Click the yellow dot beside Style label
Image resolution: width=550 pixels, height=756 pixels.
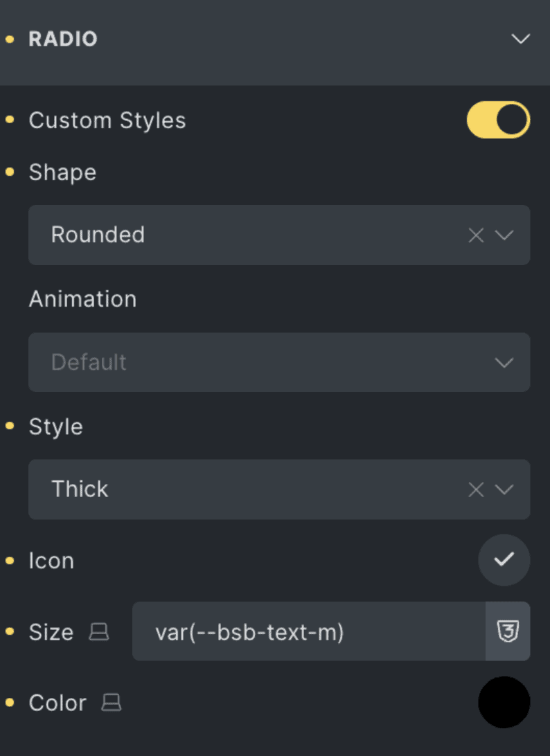pyautogui.click(x=10, y=426)
